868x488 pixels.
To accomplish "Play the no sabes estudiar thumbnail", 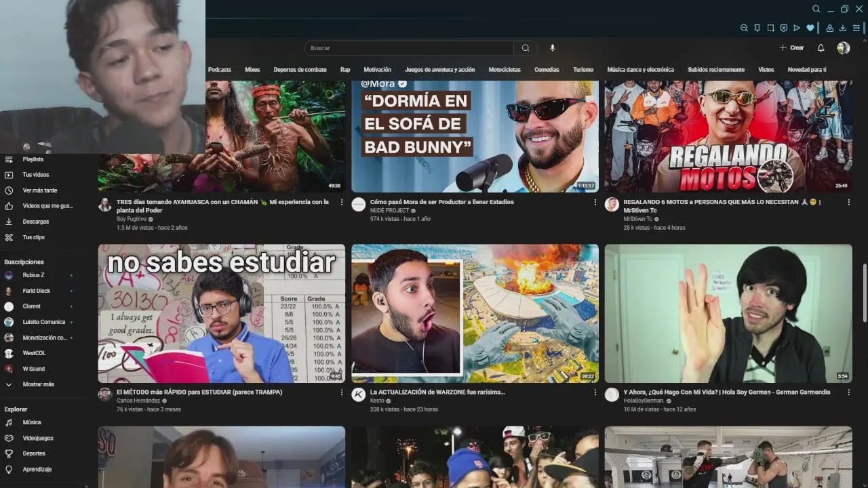I will tap(222, 314).
